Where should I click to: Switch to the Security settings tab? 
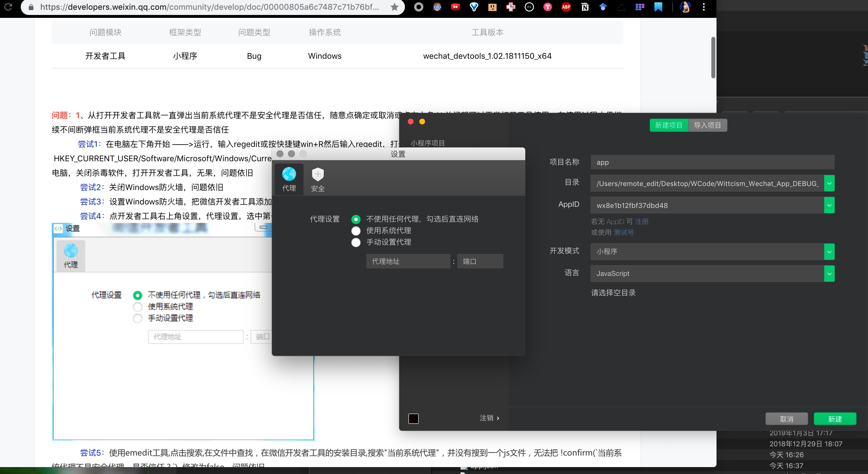[x=317, y=179]
